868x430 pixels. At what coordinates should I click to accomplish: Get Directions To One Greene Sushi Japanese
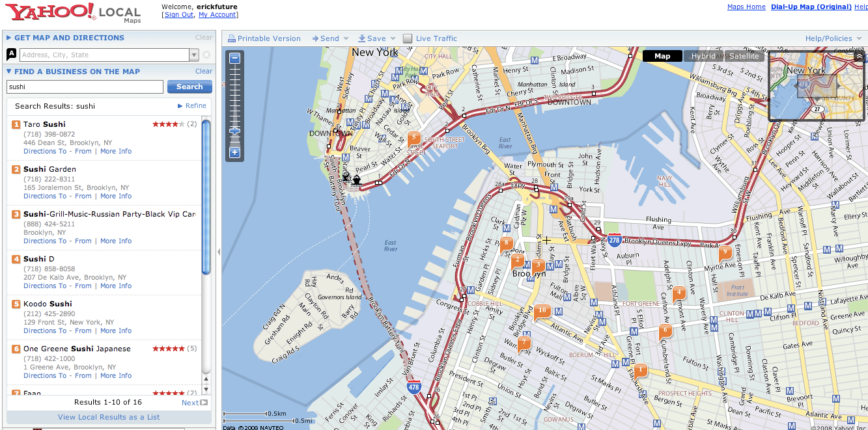tap(45, 375)
